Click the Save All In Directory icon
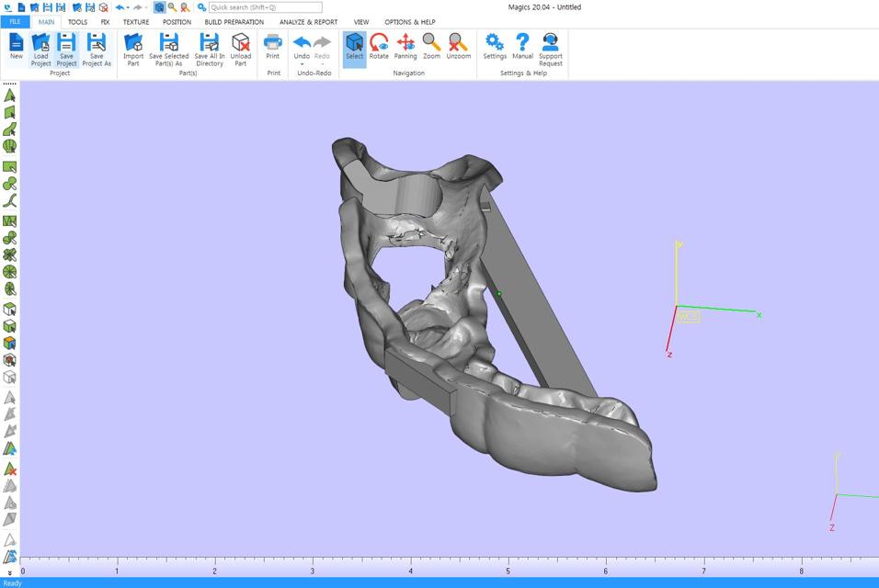Screen dimensions: 879x588 tap(210, 46)
